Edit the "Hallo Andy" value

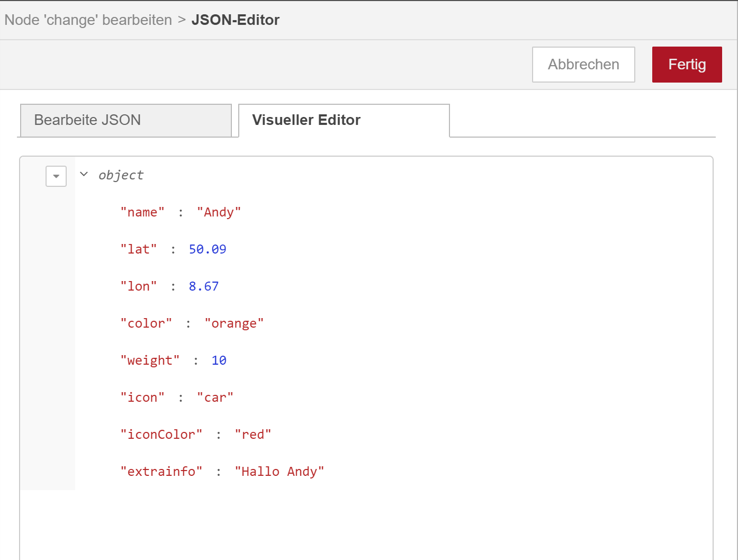click(x=280, y=472)
